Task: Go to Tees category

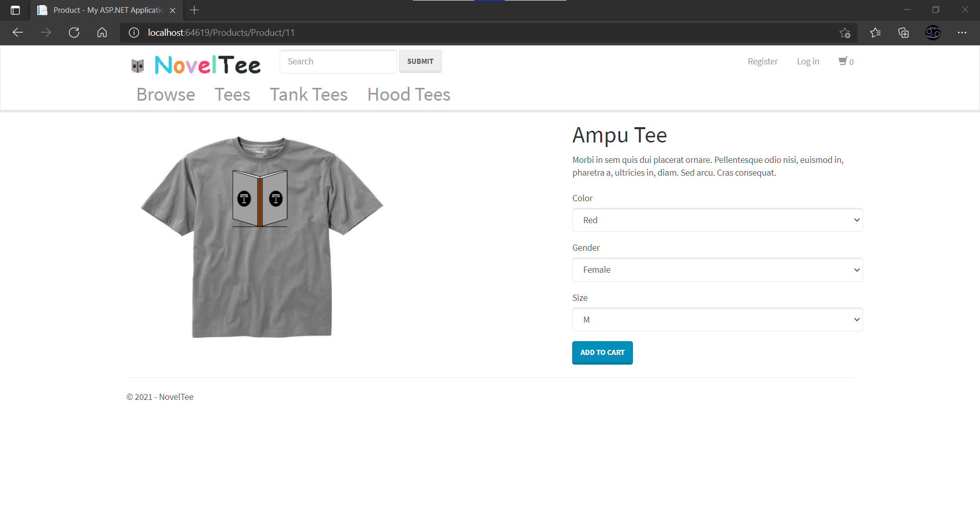Action: click(x=232, y=94)
